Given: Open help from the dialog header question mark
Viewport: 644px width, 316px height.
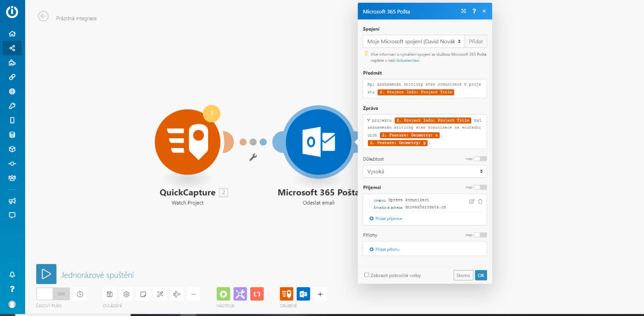Looking at the screenshot, I should click(474, 11).
